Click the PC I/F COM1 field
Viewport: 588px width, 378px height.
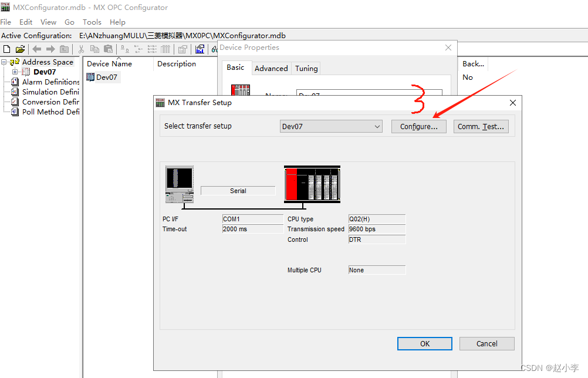point(253,219)
